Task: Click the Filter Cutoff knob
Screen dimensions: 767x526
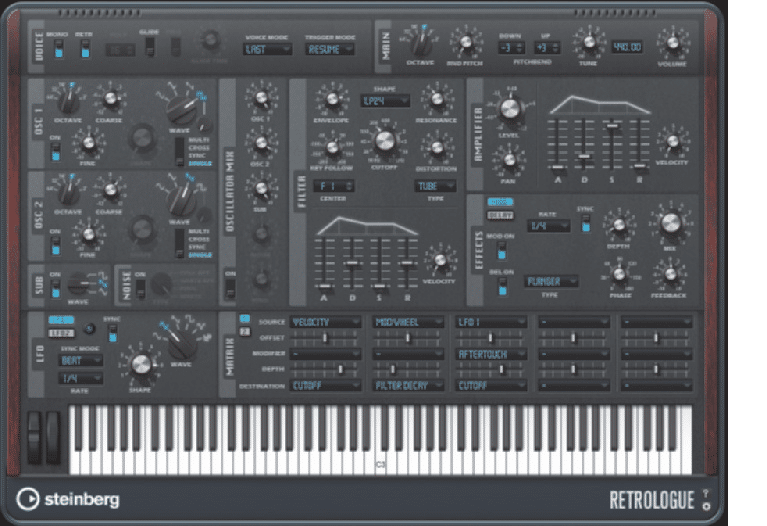Action: click(384, 141)
